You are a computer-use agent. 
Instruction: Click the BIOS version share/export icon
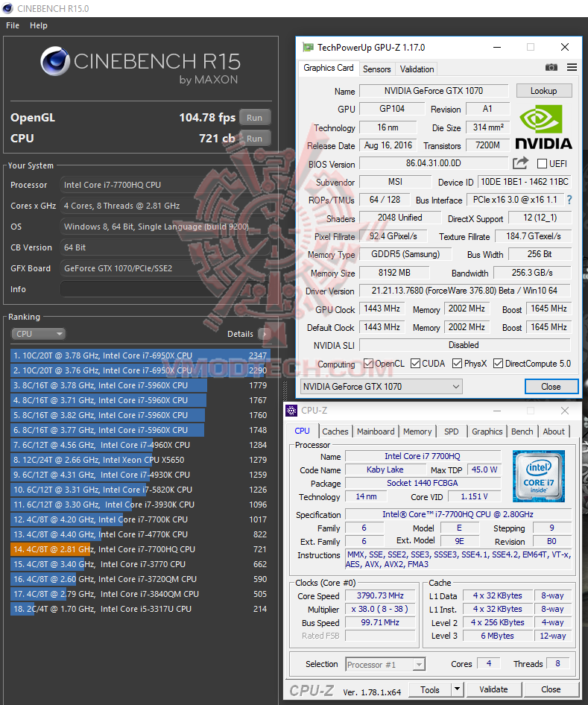[520, 162]
